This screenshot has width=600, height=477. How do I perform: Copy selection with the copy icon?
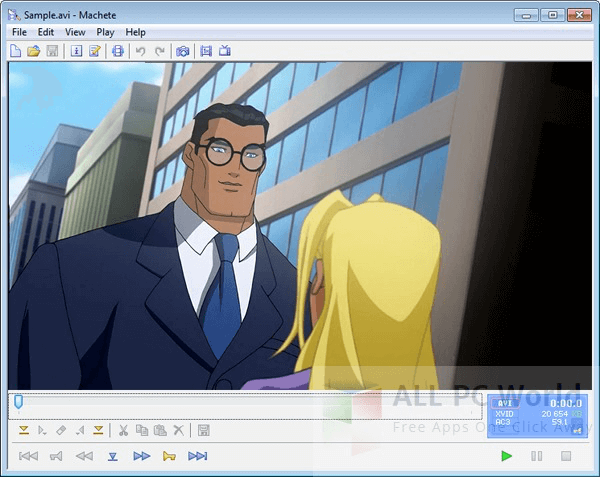coord(142,431)
